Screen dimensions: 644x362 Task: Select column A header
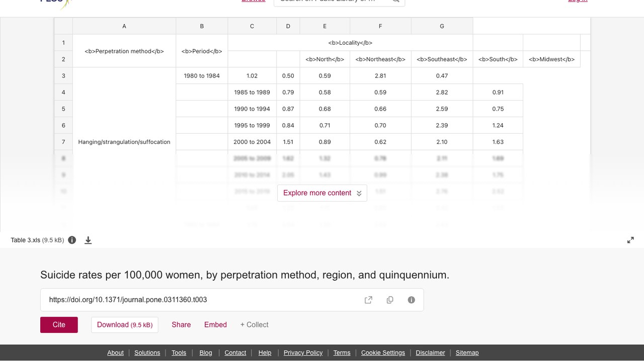[124, 26]
